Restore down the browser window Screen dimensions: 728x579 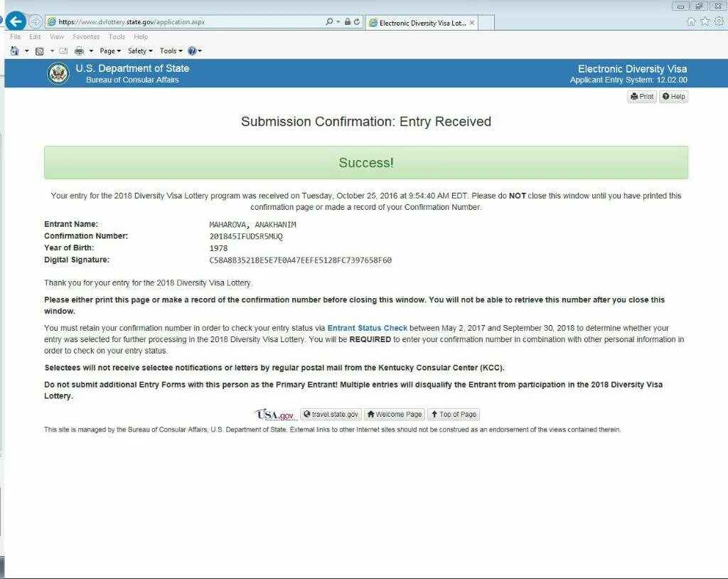click(699, 6)
